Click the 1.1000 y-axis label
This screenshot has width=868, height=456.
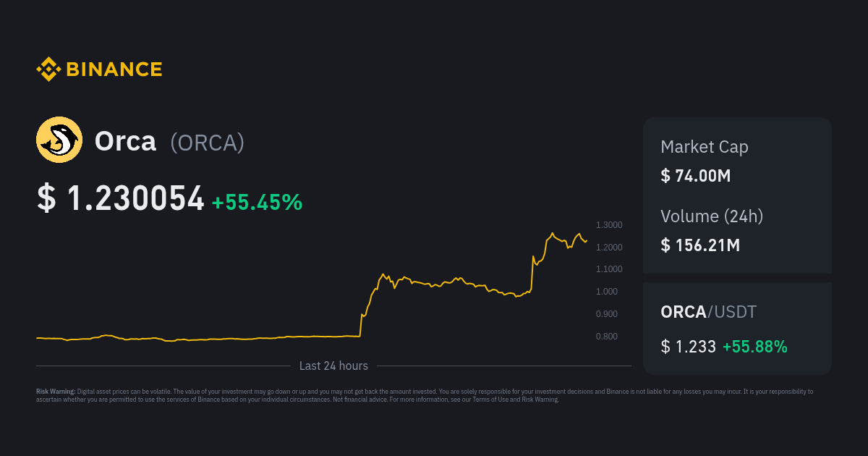(609, 269)
